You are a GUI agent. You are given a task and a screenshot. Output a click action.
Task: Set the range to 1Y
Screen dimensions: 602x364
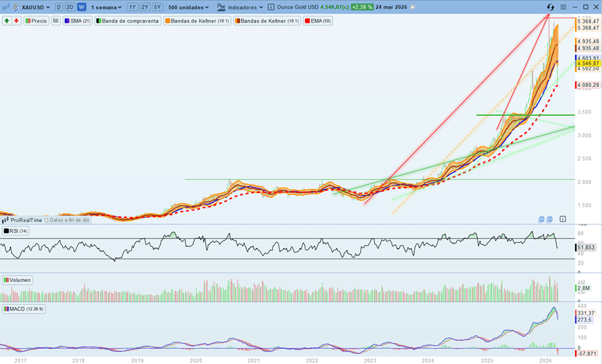click(x=132, y=7)
